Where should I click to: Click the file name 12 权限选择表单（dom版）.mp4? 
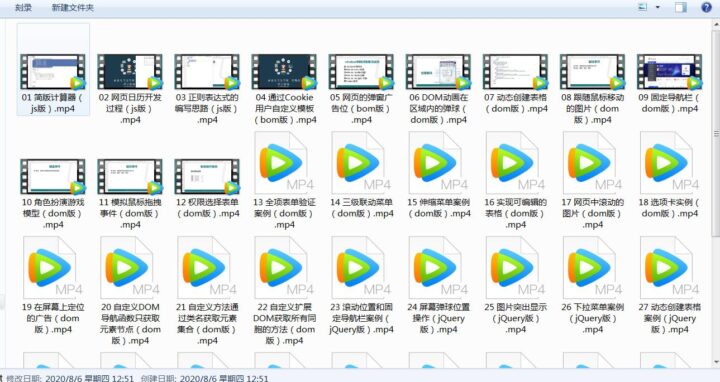pos(207,208)
